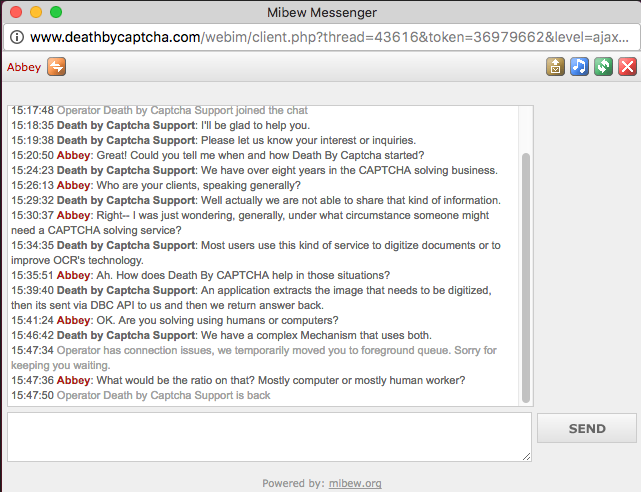Click the green refresh chat icon
The image size is (641, 492).
click(x=603, y=67)
